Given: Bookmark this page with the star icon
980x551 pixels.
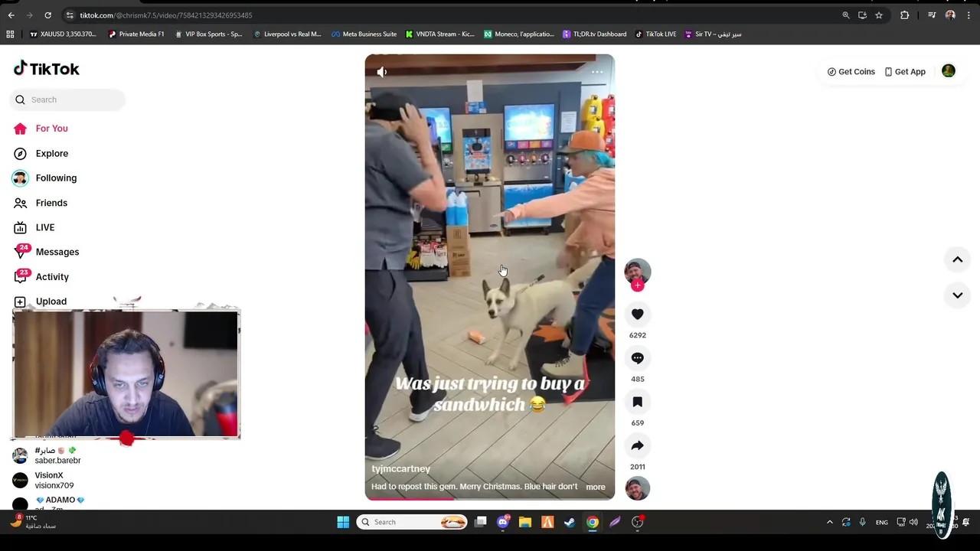Looking at the screenshot, I should point(879,15).
